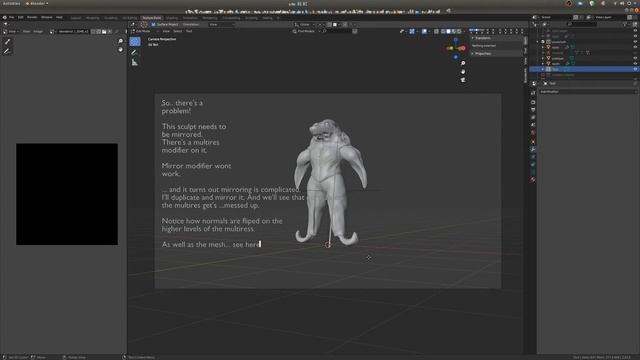
Task: Open the View Layer properties tab
Action: (533, 118)
